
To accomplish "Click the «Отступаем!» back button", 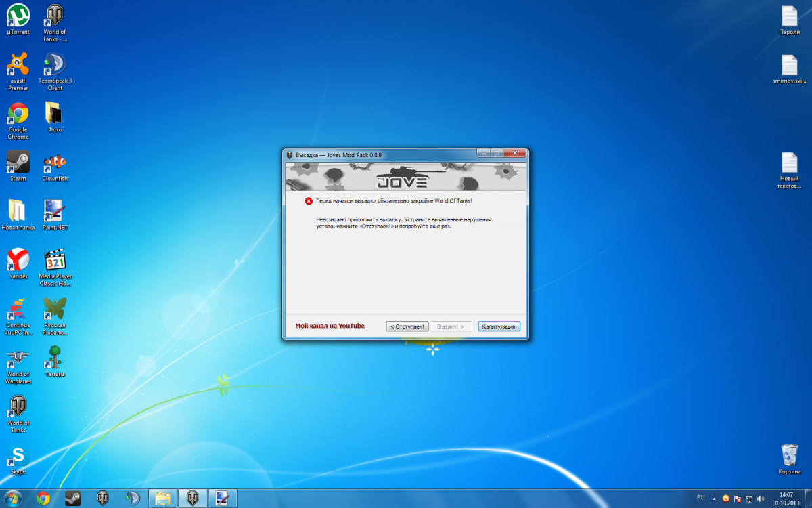I will [408, 326].
